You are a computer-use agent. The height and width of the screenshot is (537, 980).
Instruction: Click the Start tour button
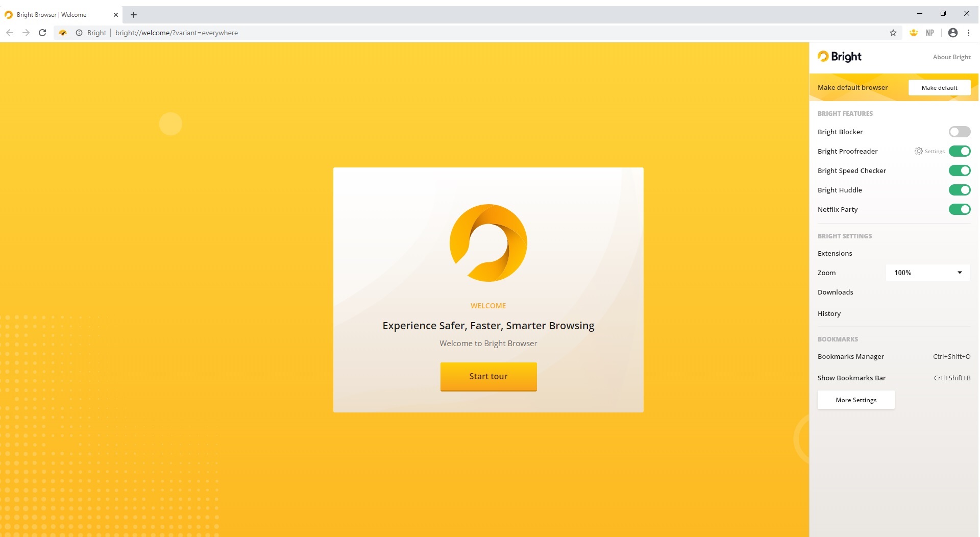tap(488, 377)
